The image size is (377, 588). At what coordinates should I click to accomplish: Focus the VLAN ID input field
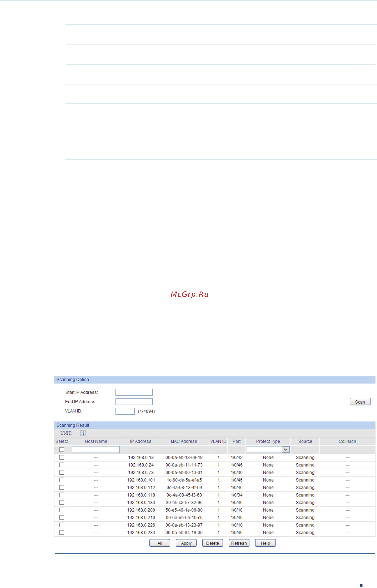pos(125,411)
